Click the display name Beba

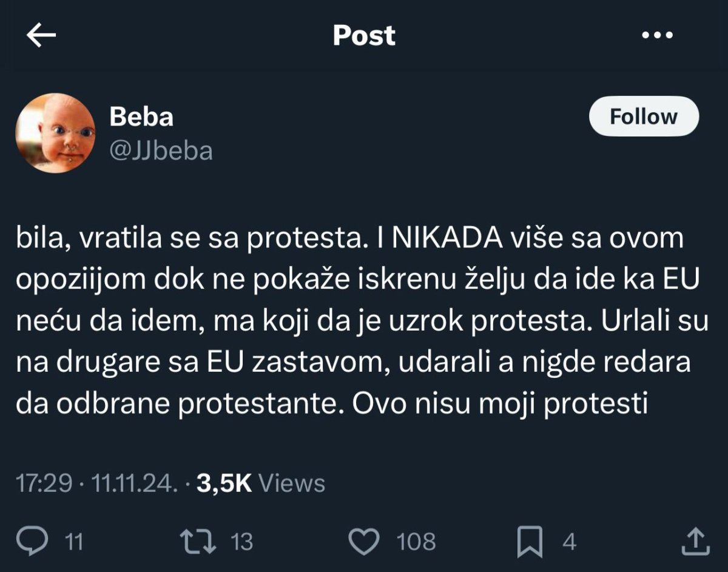pos(141,117)
